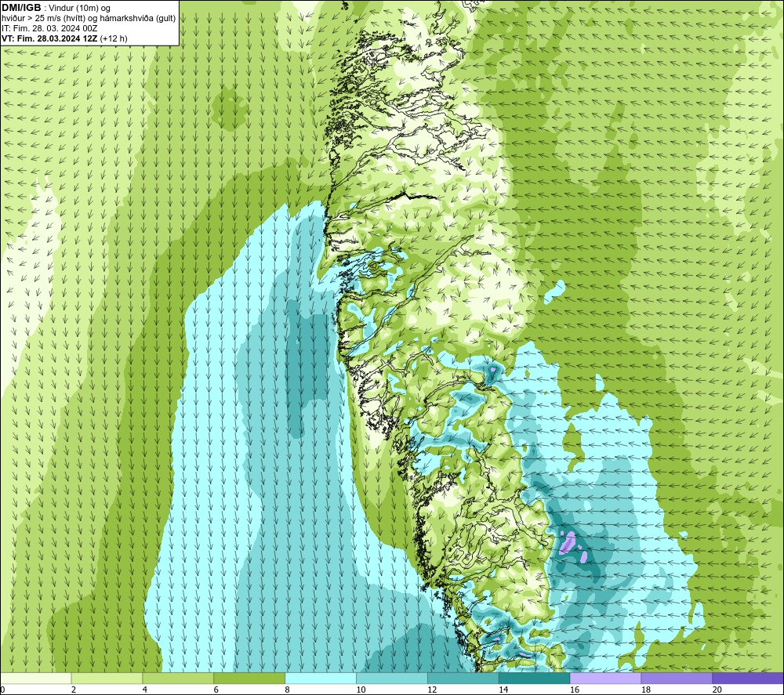Image resolution: width=784 pixels, height=695 pixels.
Task: Click the 6–8 m/s darker green swatch
Action: [249, 678]
